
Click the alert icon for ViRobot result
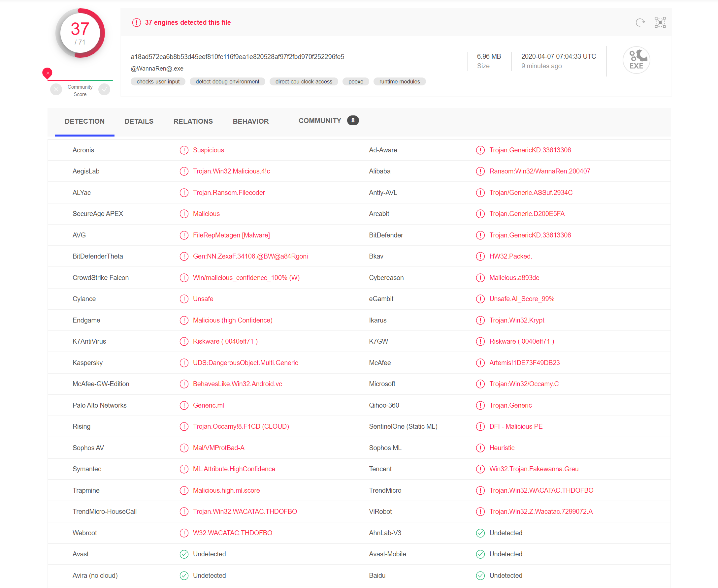click(x=480, y=511)
